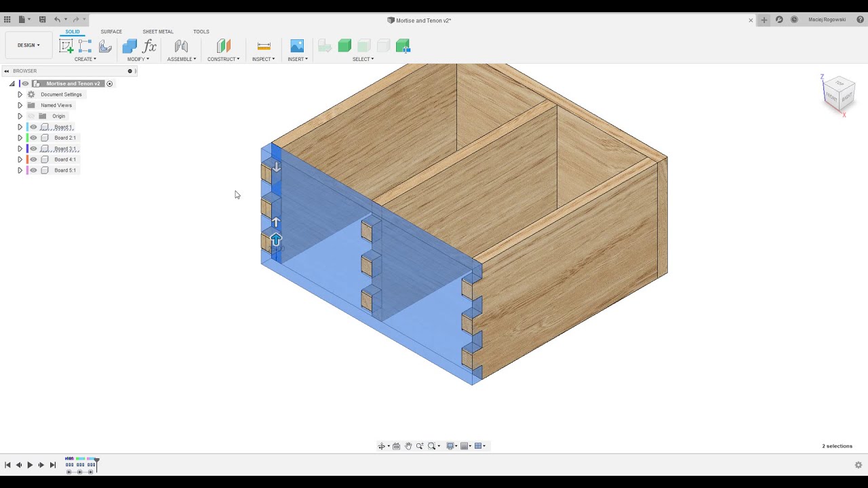Select the Orbit navigation tool
Viewport: 868px width, 488px height.
point(382,446)
